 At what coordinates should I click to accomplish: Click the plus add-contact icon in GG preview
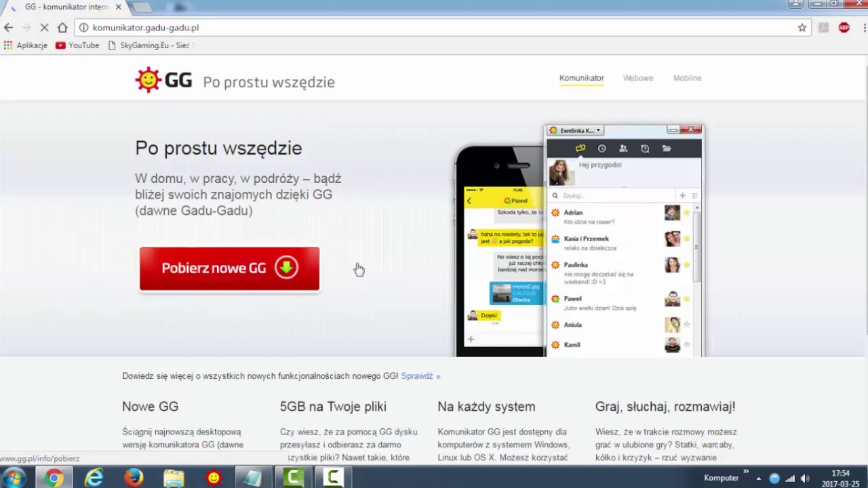pos(683,196)
